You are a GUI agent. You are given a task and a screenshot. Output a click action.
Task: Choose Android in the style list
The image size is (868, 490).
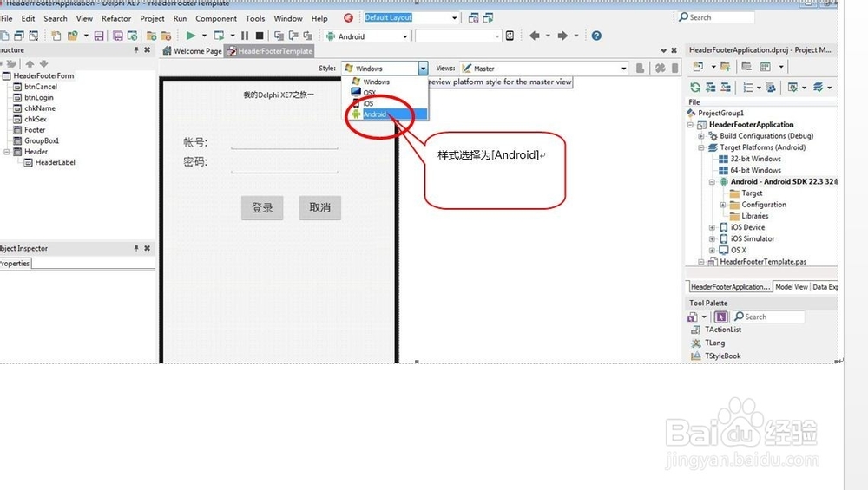point(389,114)
